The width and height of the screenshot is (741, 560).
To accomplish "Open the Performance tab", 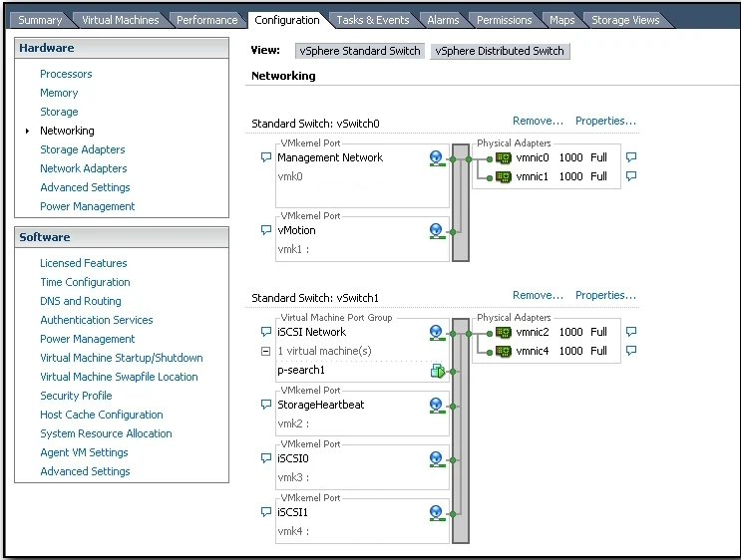I will pos(207,20).
